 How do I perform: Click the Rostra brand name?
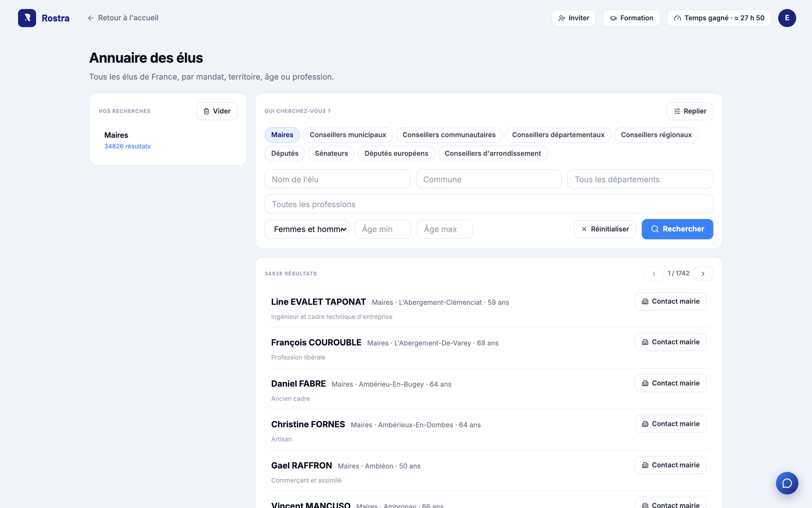point(55,18)
